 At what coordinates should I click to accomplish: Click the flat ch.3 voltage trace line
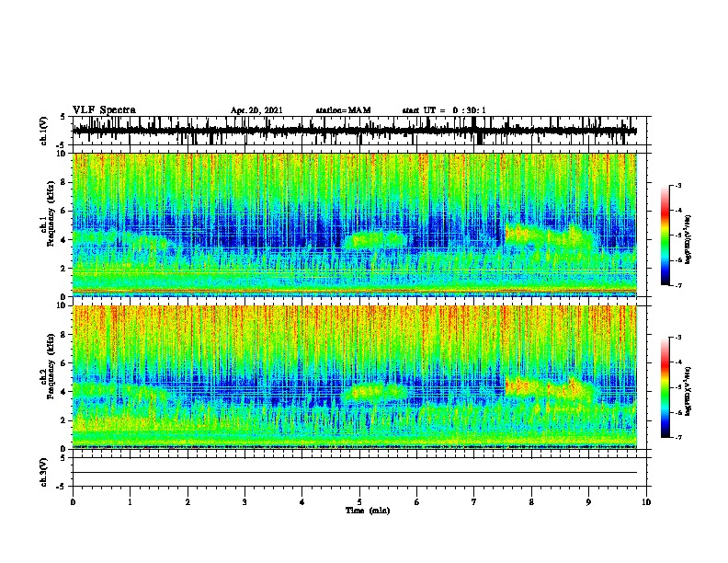(x=355, y=473)
